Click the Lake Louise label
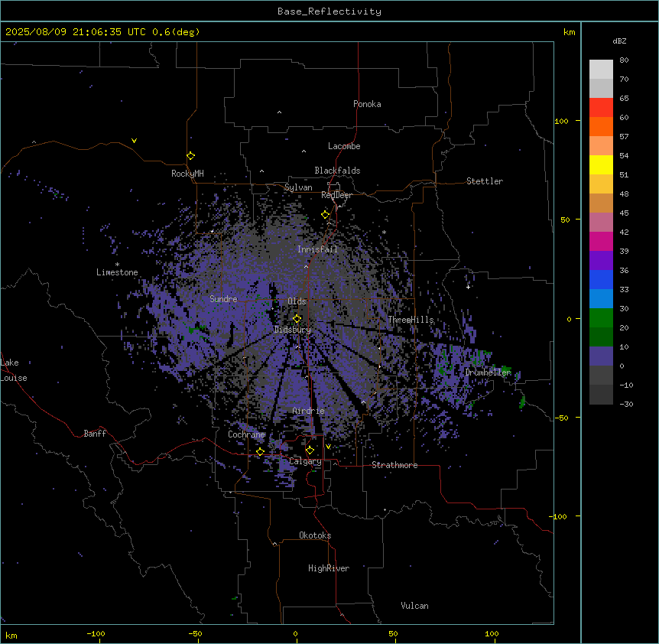This screenshot has width=659, height=644. [14, 370]
